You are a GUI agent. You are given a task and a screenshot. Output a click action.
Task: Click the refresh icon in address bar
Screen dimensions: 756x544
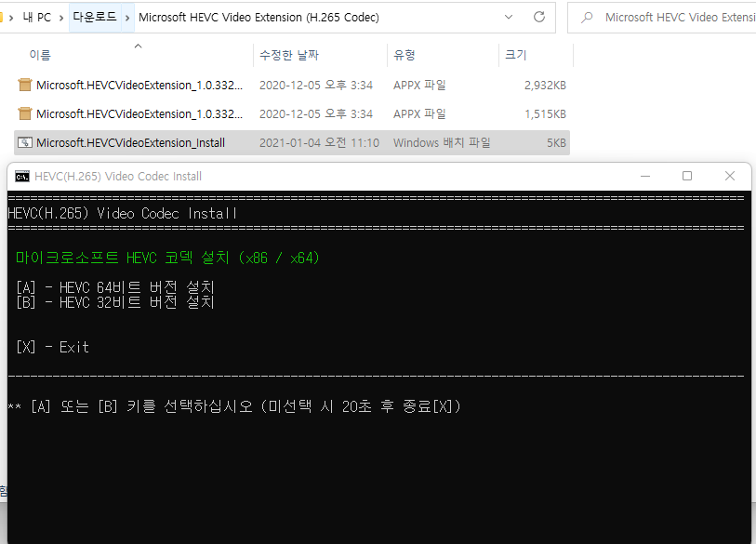tap(539, 18)
